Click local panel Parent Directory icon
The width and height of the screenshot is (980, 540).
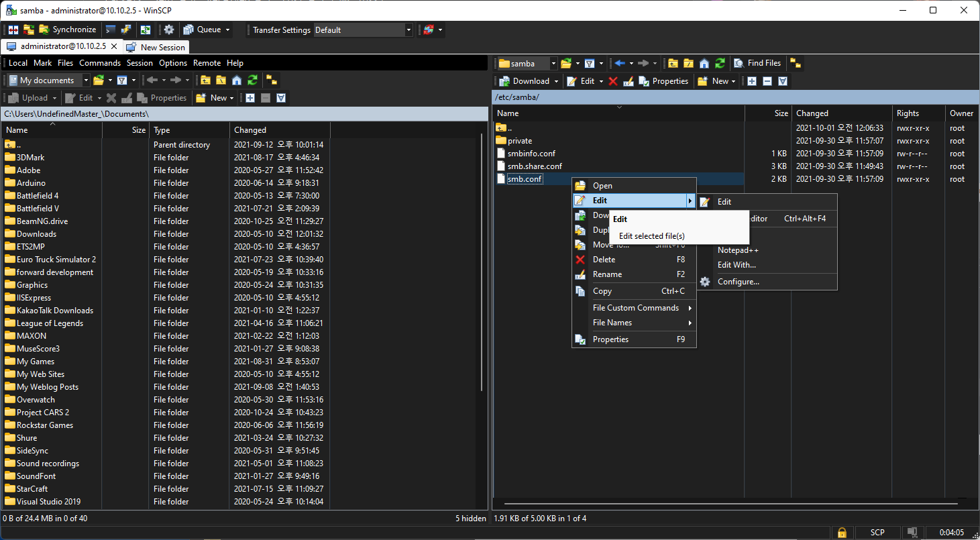[x=205, y=80]
